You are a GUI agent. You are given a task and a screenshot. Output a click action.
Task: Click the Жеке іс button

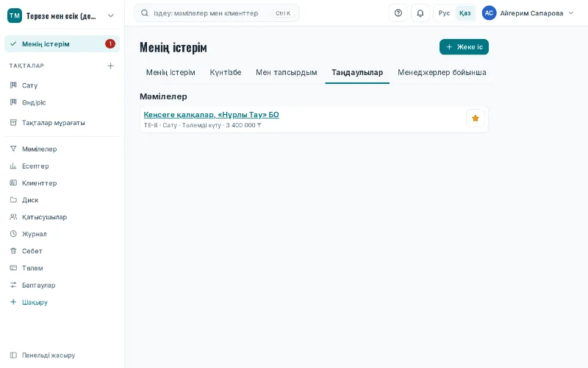(x=464, y=47)
